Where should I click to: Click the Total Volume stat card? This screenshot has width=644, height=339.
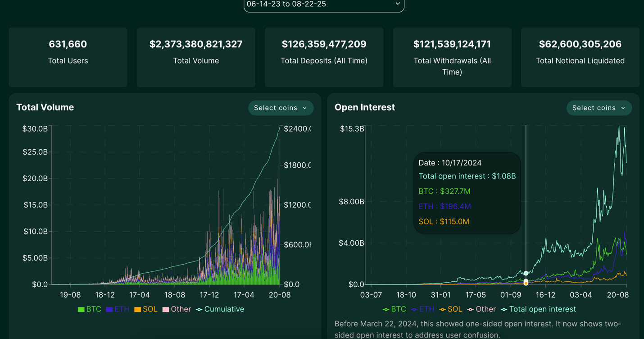pyautogui.click(x=196, y=57)
